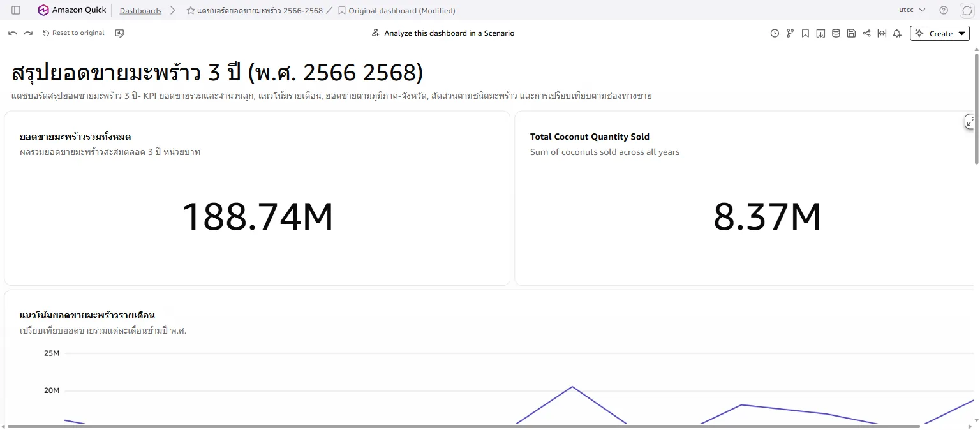980x430 pixels.
Task: Click the branch versions icon in the toolbar
Action: point(790,33)
